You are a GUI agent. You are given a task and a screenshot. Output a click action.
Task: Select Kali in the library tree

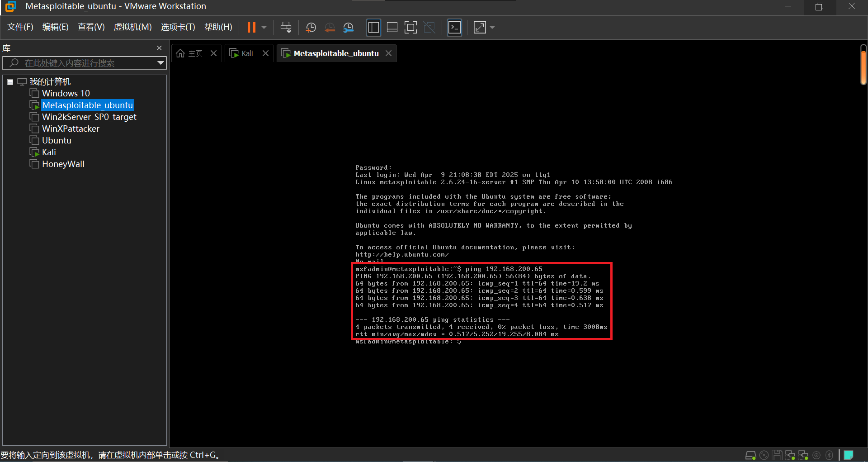coord(49,152)
